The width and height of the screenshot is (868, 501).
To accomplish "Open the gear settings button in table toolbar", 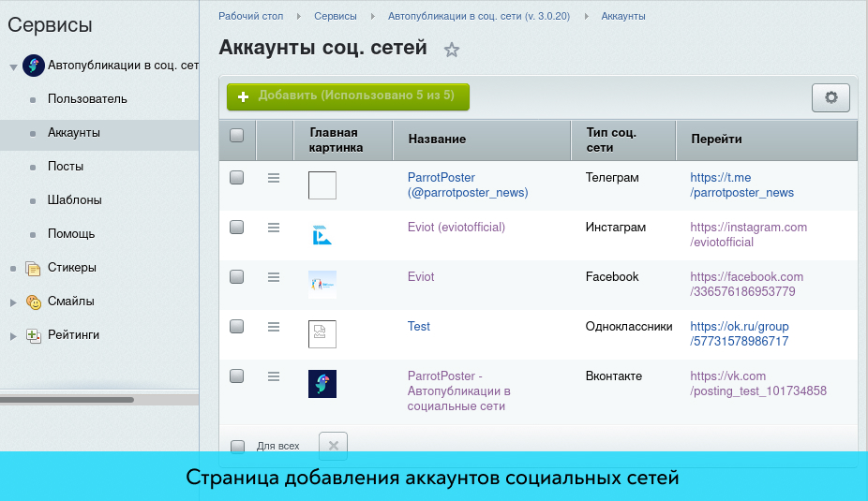I will coord(830,97).
